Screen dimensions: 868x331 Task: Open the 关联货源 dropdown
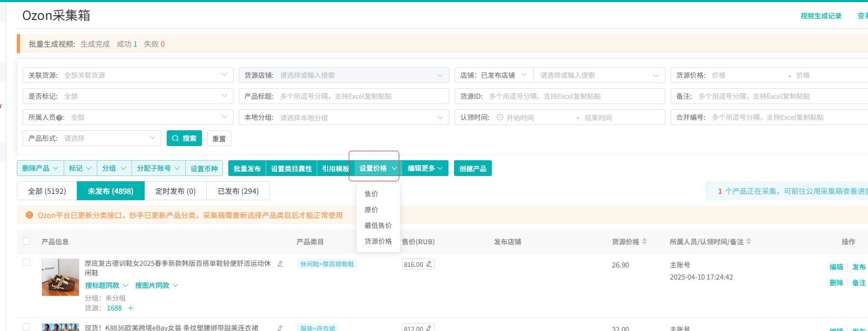point(128,75)
